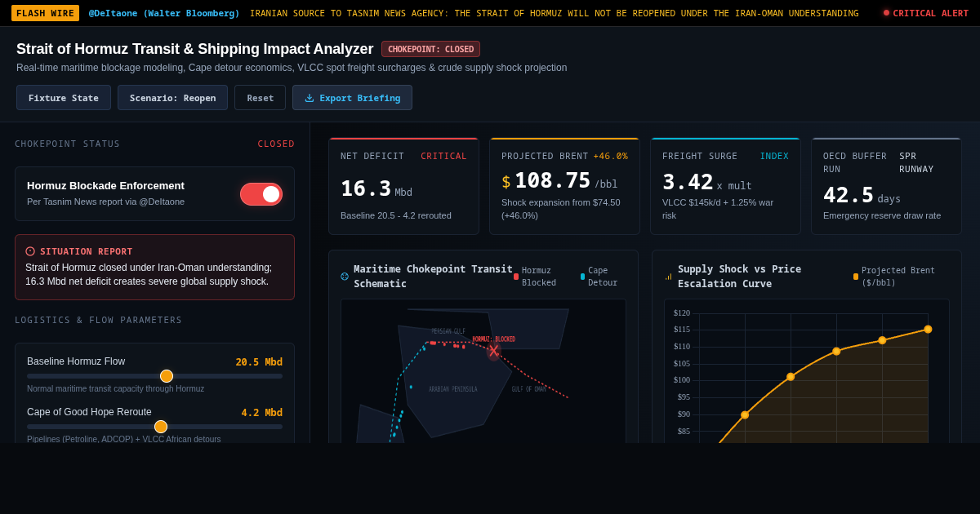The height and width of the screenshot is (514, 980).
Task: Click the Persian Gulf map label
Action: [448, 331]
